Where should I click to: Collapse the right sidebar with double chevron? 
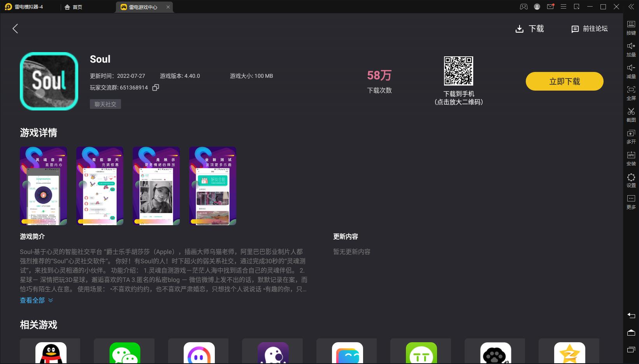pos(631,7)
